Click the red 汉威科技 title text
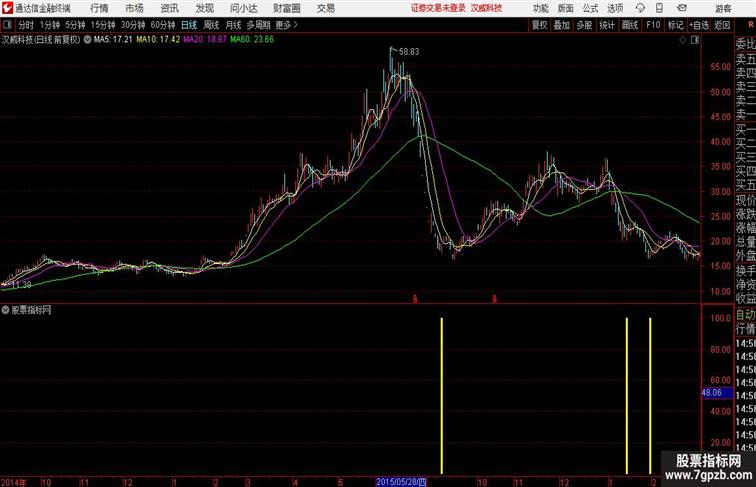This screenshot has width=756, height=487. (486, 8)
